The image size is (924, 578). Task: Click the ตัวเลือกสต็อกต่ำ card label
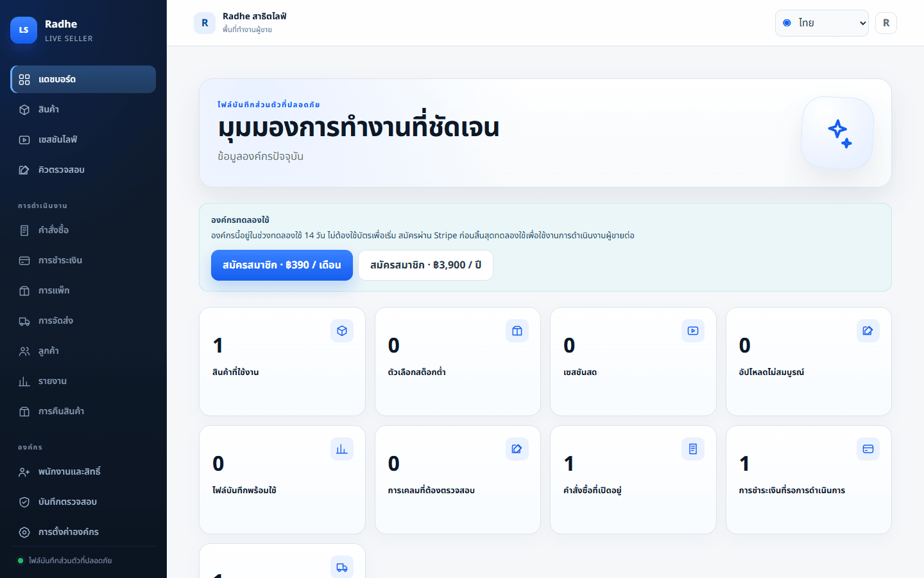416,372
